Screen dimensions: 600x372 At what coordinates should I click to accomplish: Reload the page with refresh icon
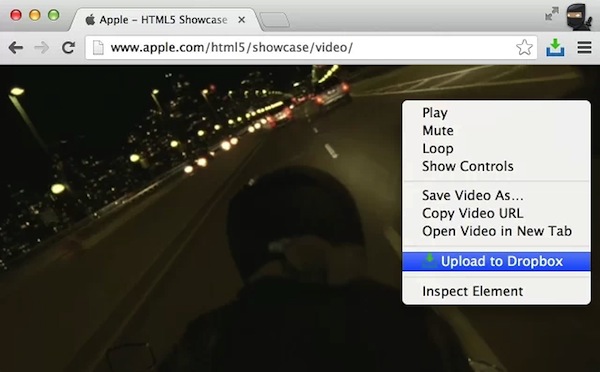pos(68,47)
